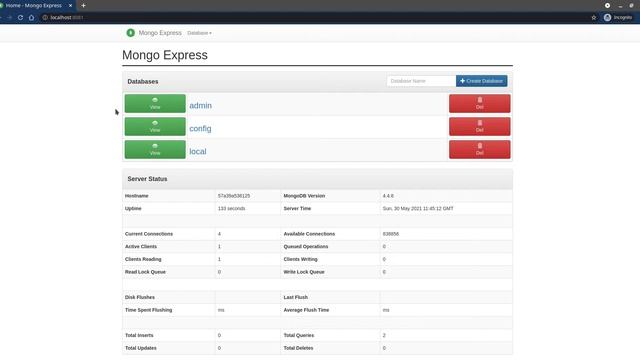Viewport: 640px width, 360px height.
Task: Click the Mongo Express leaf logo icon
Action: click(x=130, y=33)
